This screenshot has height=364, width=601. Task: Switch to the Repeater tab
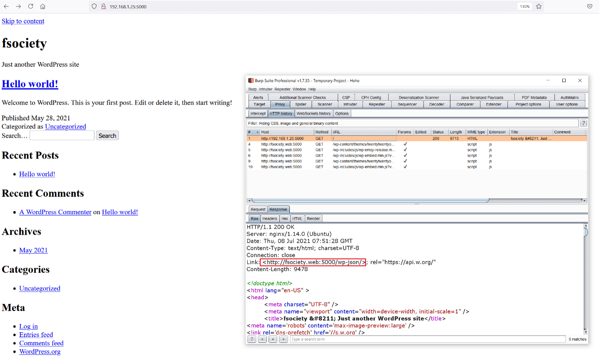tap(376, 104)
